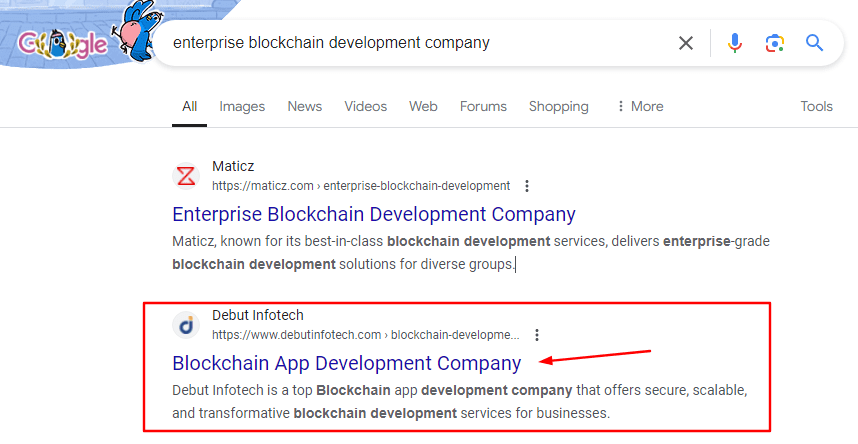Open the Videos results tab
The height and width of the screenshot is (444, 858).
pos(366,106)
